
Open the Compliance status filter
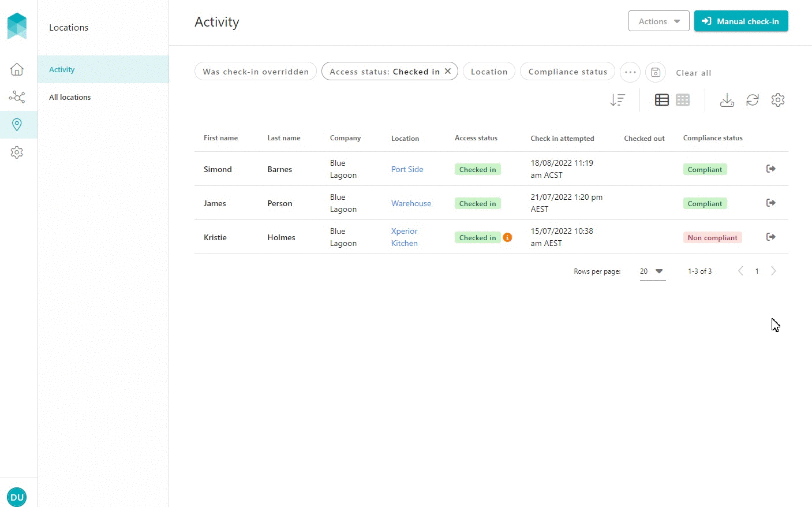pos(568,72)
